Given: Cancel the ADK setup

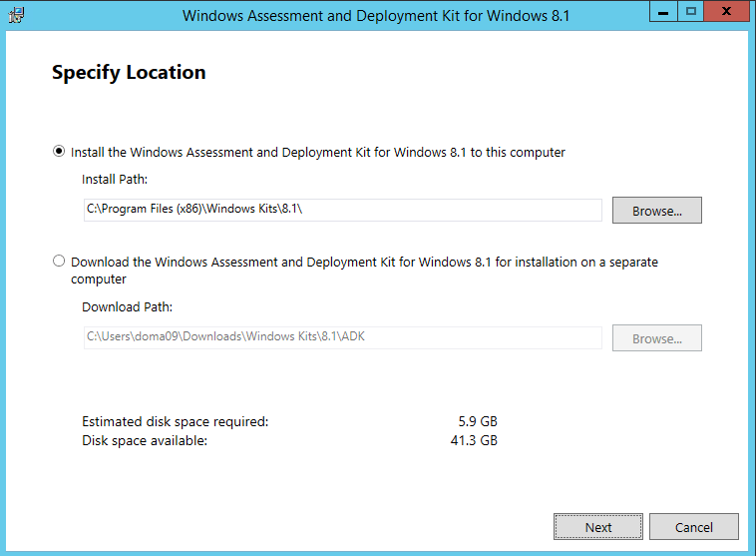Looking at the screenshot, I should 693,527.
